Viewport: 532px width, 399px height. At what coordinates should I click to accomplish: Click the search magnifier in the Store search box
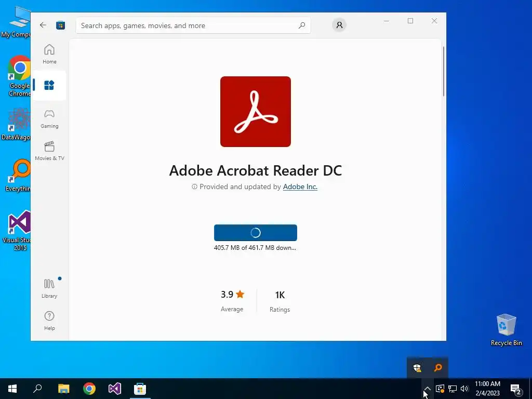tap(302, 25)
